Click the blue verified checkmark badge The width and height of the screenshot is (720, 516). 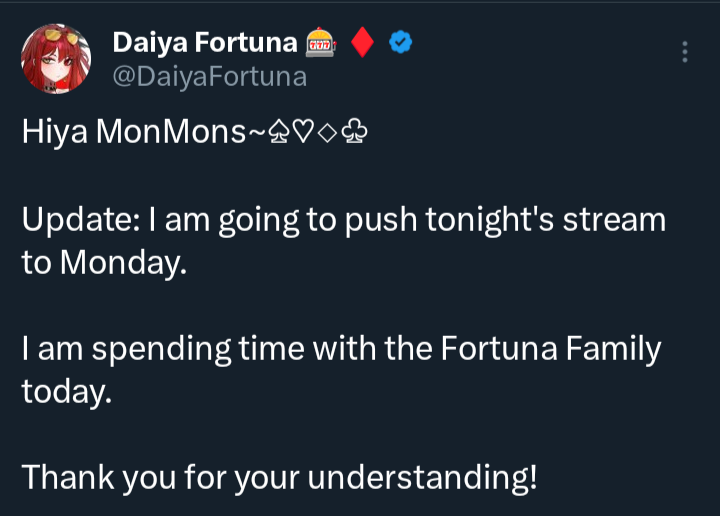pos(401,43)
